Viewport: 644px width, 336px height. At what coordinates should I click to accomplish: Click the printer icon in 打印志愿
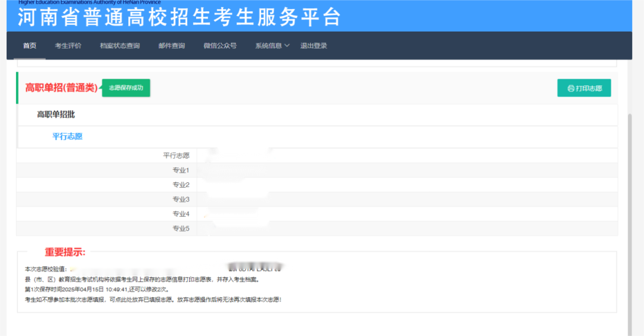click(x=571, y=88)
